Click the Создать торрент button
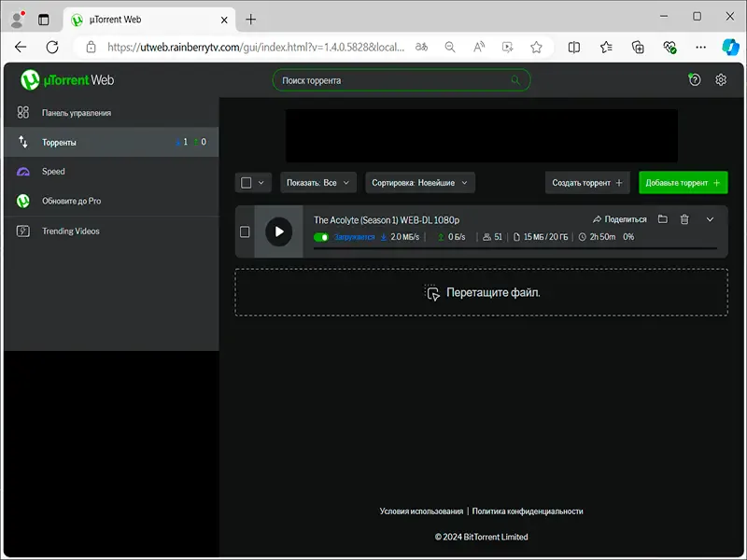 tap(587, 183)
